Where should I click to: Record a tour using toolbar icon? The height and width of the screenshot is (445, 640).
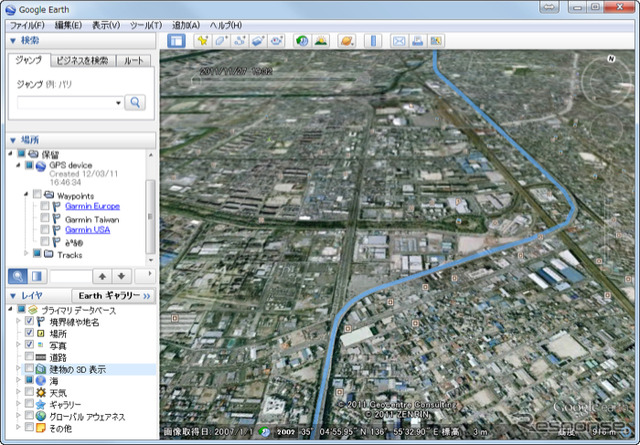pos(277,41)
